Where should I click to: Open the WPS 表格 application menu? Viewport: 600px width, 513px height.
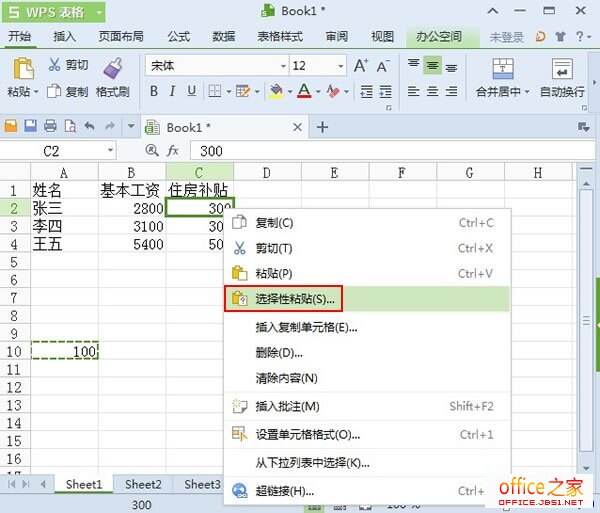54,12
